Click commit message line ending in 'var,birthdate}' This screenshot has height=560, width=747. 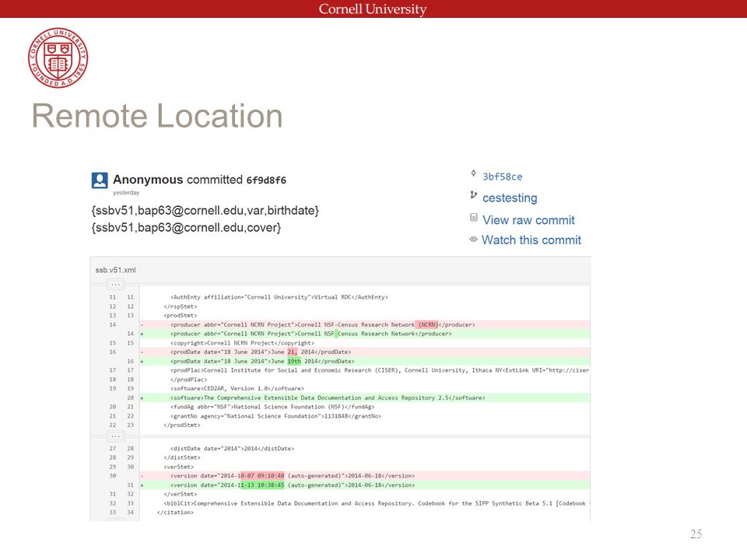pos(205,211)
